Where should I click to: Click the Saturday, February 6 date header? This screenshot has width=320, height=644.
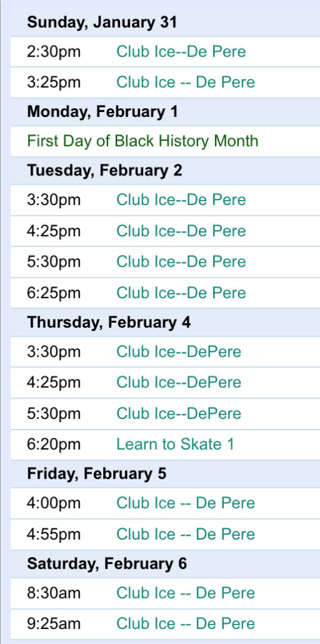107,563
